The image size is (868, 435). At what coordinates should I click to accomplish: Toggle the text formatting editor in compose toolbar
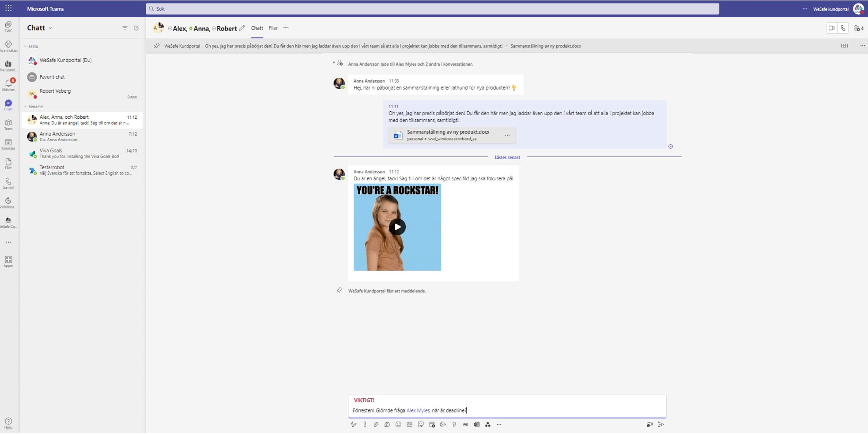coord(353,424)
